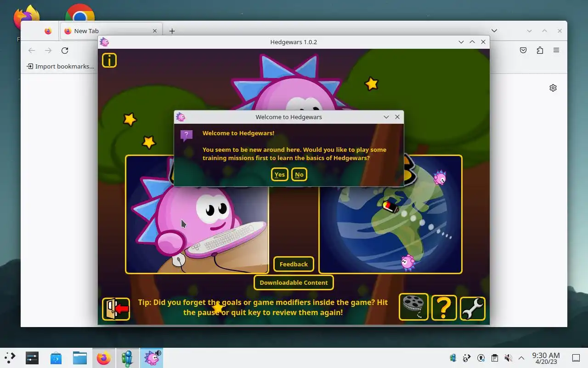The height and width of the screenshot is (368, 588).
Task: Go forward in Firefox
Action: [x=48, y=50]
